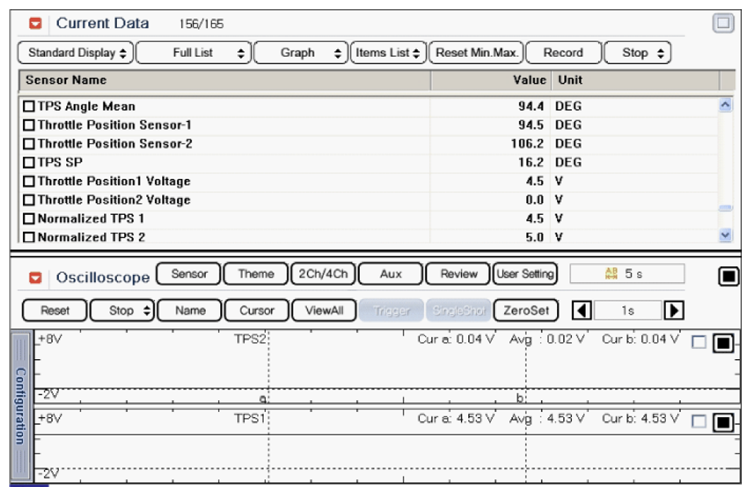Enable the Throttle Position Sensor-1 checkbox
The image size is (751, 496).
pos(28,125)
